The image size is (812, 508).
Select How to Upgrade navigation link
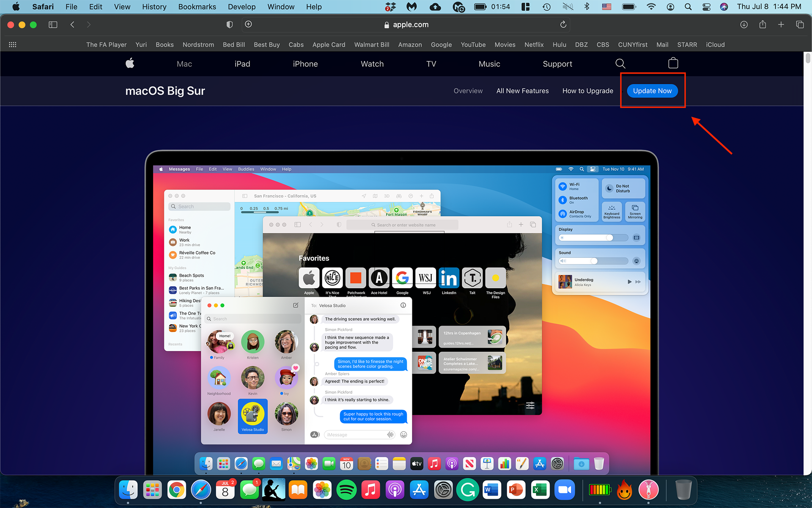[x=587, y=91]
